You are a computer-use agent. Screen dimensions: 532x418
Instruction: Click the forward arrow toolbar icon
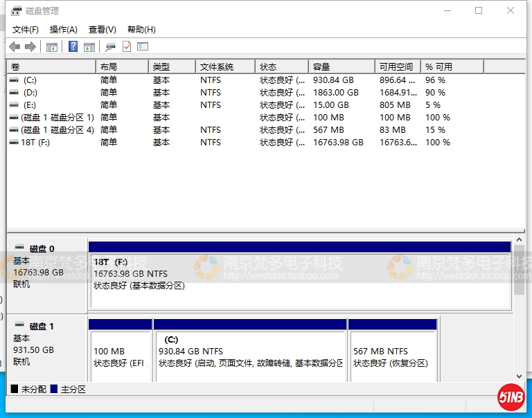coord(30,46)
